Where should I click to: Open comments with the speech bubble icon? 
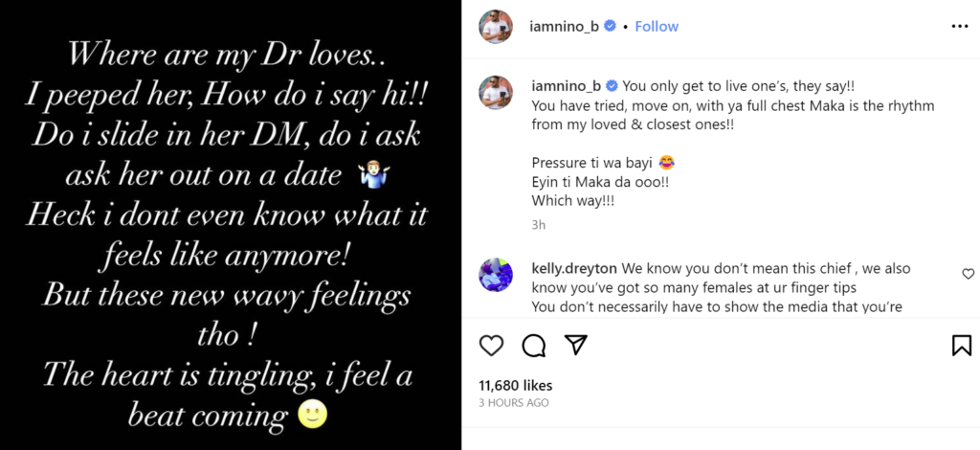coord(533,345)
